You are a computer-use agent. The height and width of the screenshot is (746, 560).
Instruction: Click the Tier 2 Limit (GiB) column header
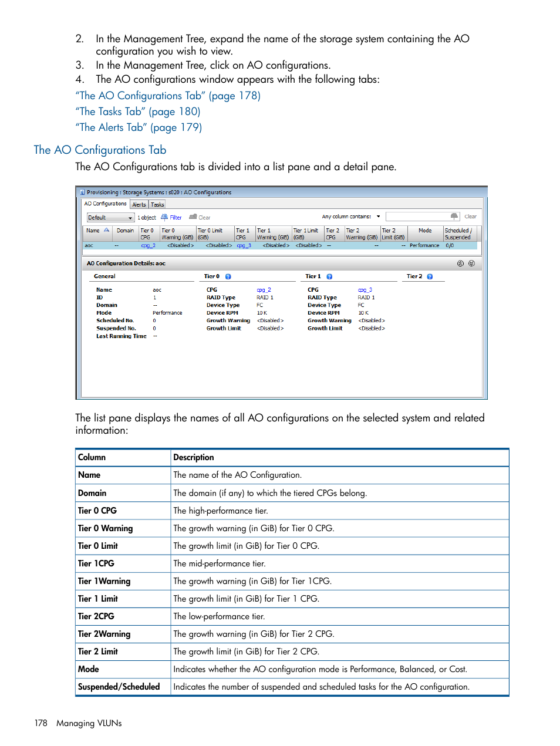pos(394,234)
